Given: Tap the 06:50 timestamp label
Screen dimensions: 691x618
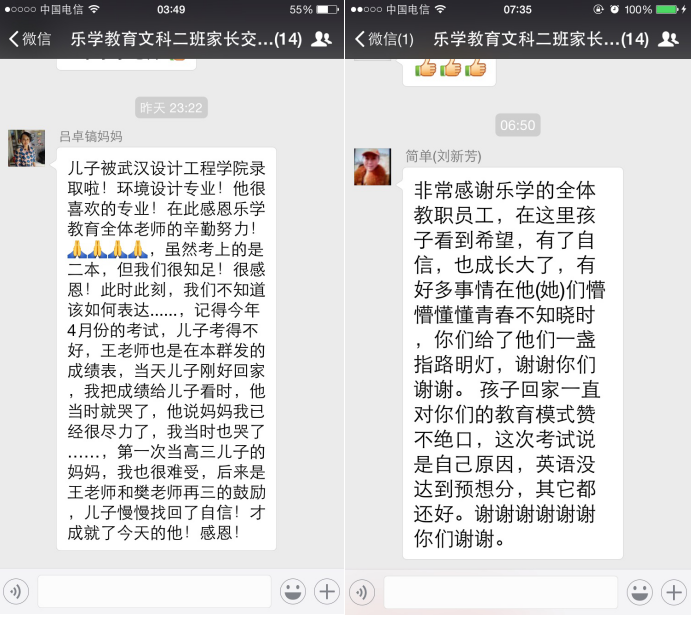Looking at the screenshot, I should [x=518, y=125].
